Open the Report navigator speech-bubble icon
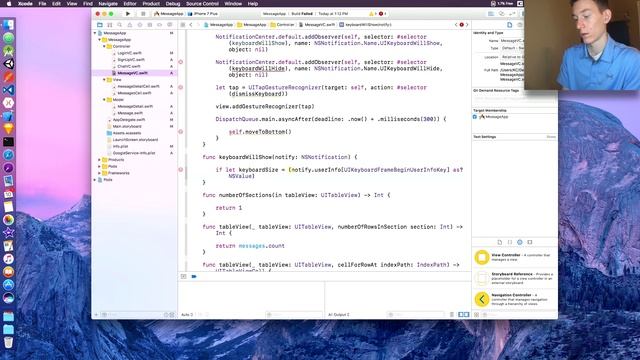 pos(170,25)
